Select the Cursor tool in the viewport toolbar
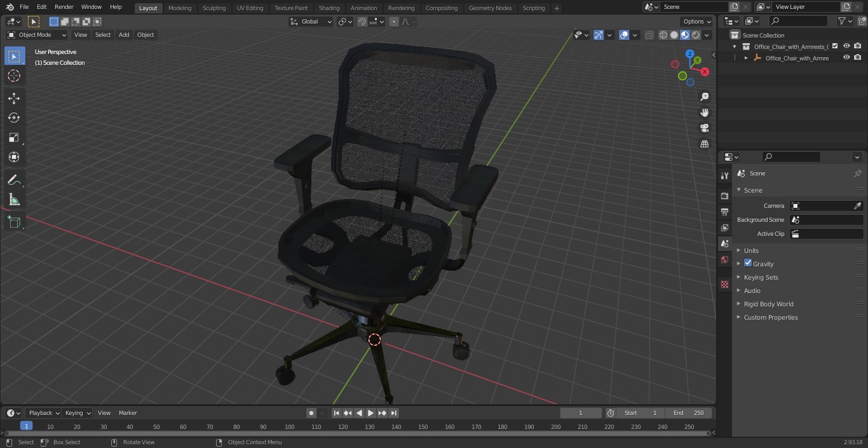Image resolution: width=868 pixels, height=448 pixels. click(x=14, y=76)
